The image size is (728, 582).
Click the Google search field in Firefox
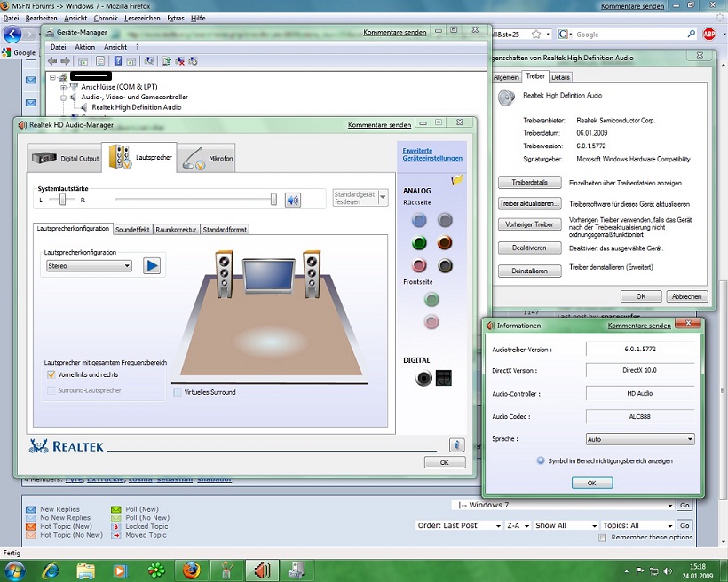coord(630,35)
